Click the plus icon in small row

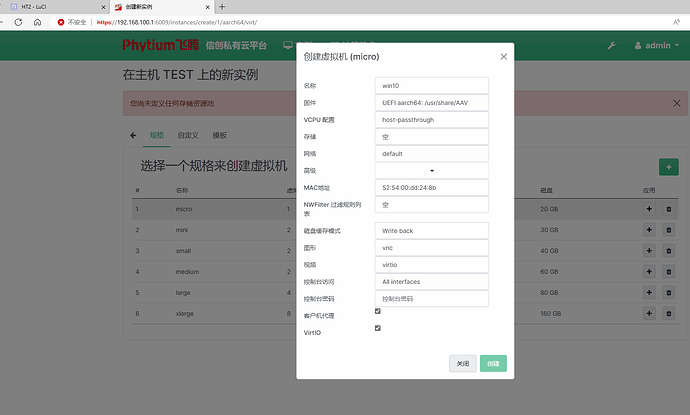pyautogui.click(x=650, y=251)
